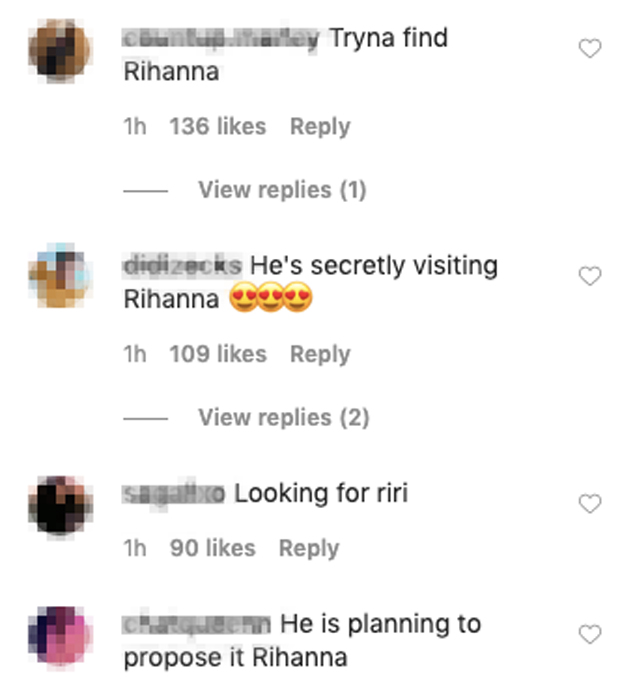Open username before "He is planning to"

coord(197,624)
